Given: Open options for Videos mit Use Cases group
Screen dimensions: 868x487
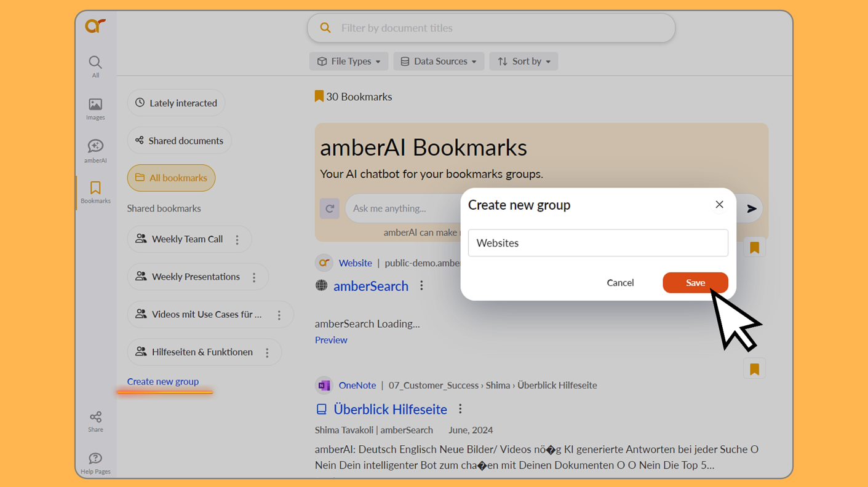Looking at the screenshot, I should (x=279, y=315).
